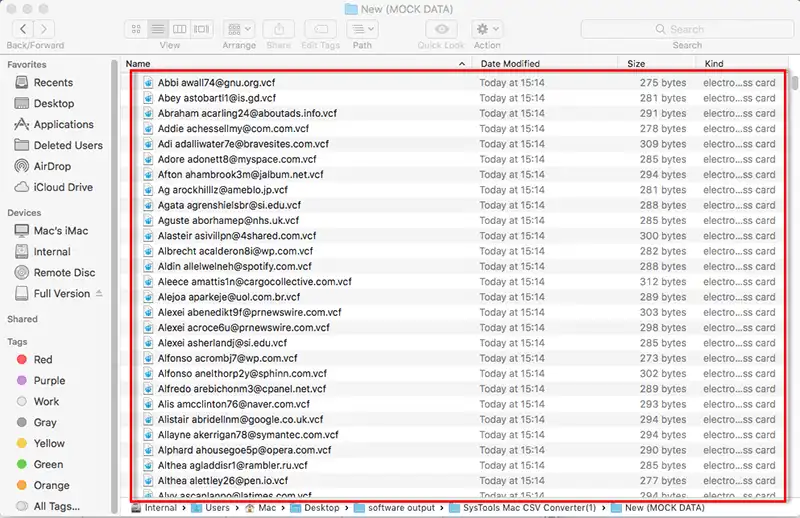
Task: Click in the Search field
Action: [687, 29]
